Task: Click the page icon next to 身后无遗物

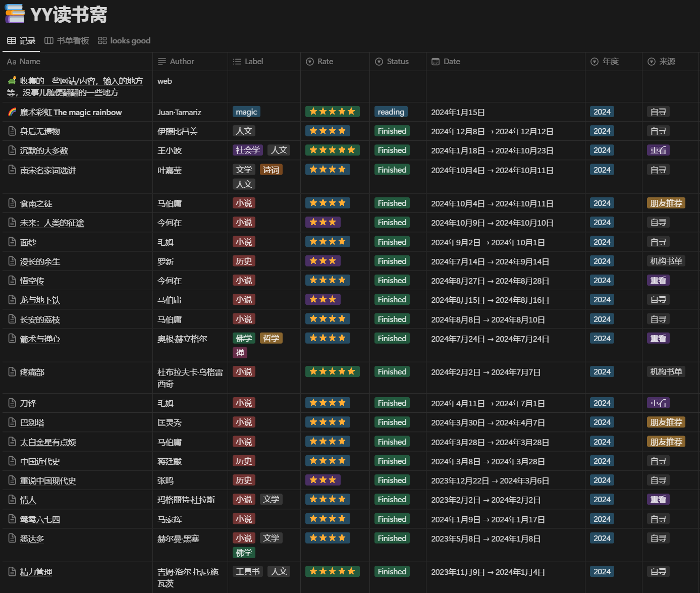Action: [12, 131]
